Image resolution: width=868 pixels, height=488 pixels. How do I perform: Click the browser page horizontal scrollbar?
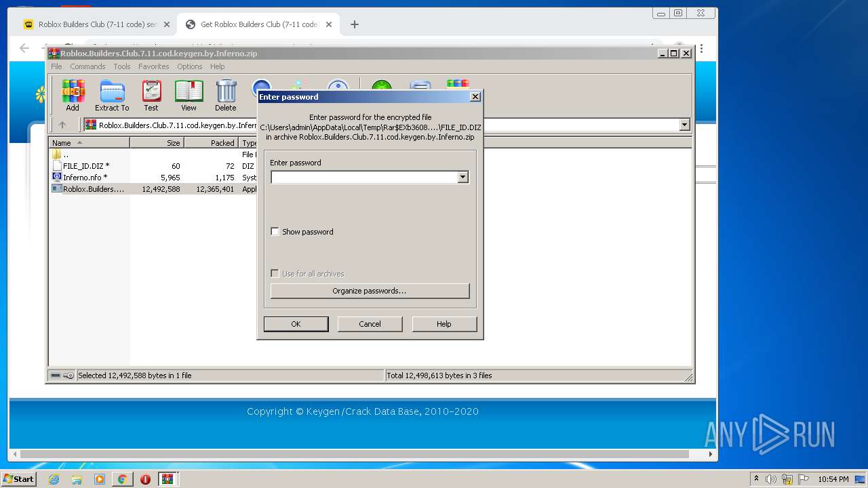tap(355, 454)
